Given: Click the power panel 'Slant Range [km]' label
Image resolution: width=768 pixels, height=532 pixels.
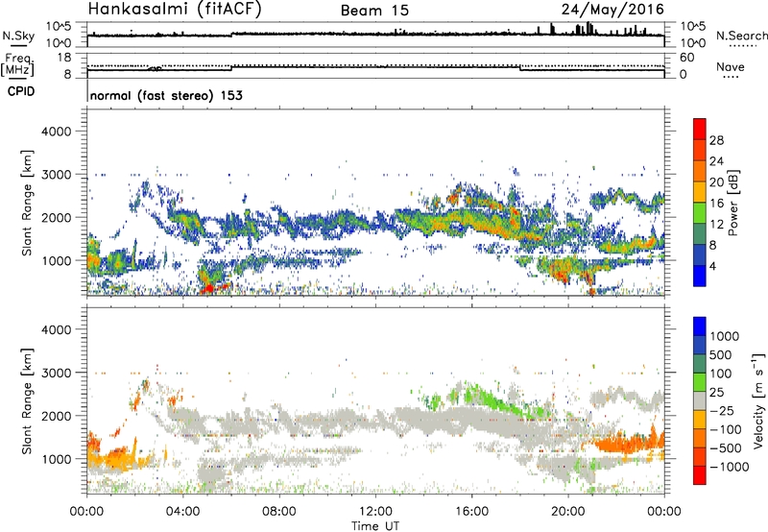Looking at the screenshot, I should click(27, 203).
